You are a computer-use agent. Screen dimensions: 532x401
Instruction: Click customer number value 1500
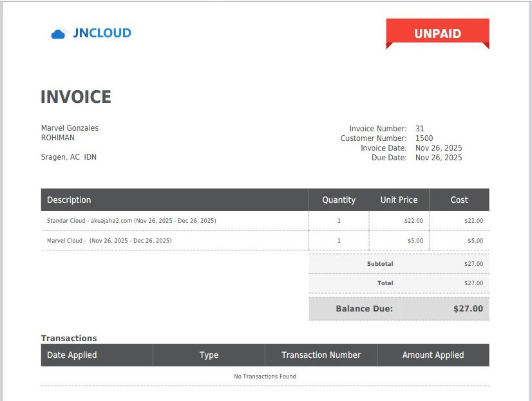(x=424, y=138)
